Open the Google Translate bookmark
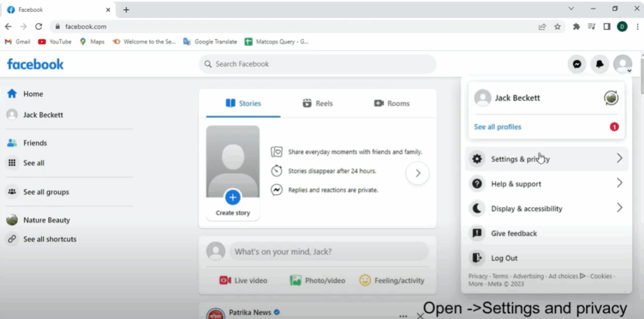644x319 pixels. (210, 42)
